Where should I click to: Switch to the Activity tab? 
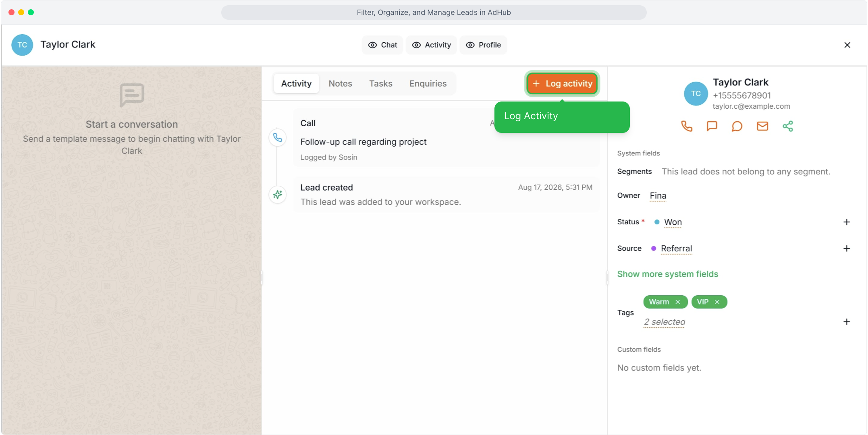pos(296,83)
